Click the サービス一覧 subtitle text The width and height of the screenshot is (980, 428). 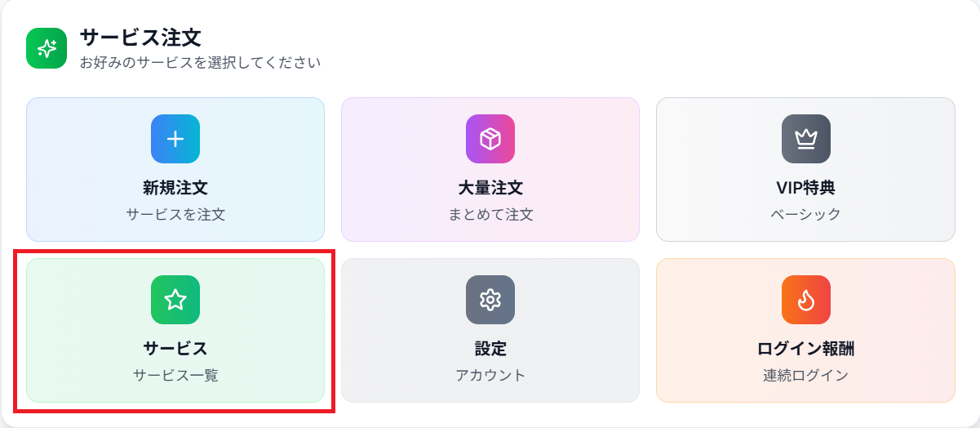click(175, 376)
